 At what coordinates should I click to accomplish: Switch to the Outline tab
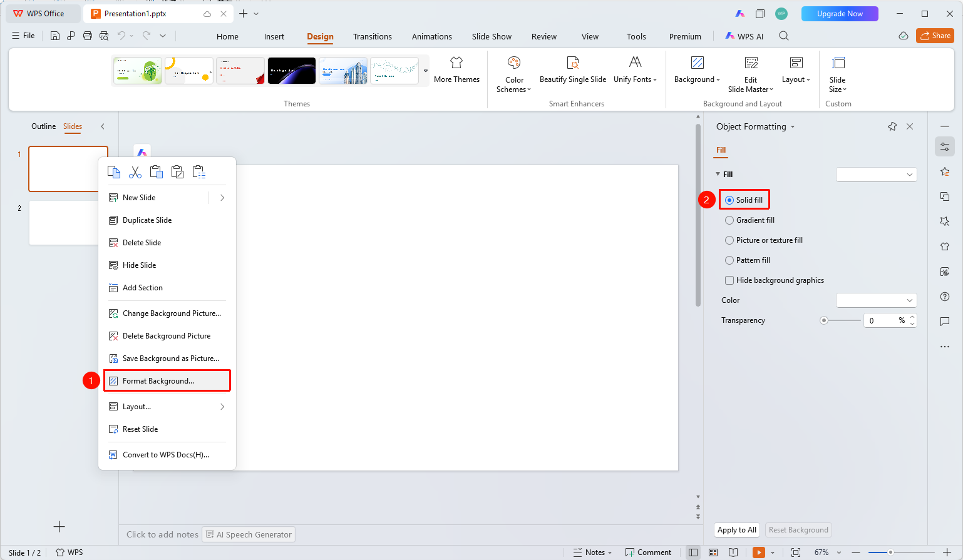(x=44, y=126)
